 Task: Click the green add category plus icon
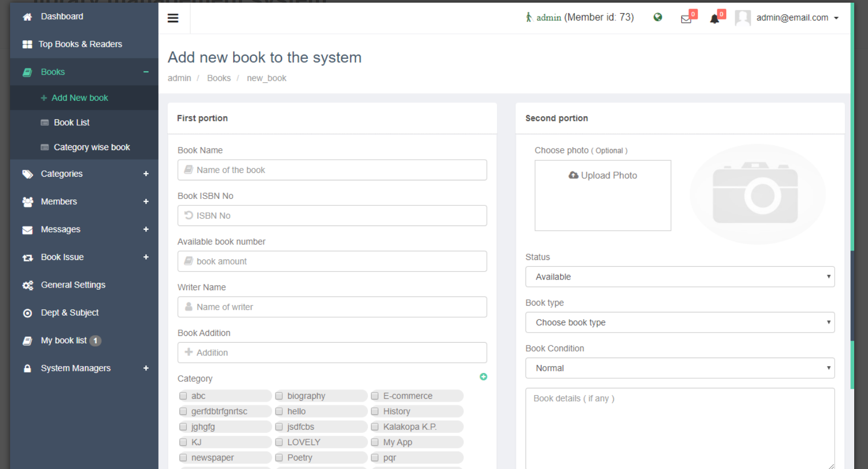click(483, 377)
